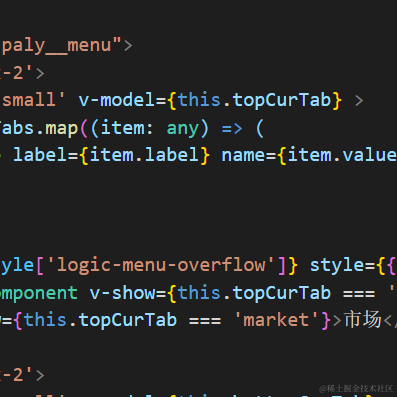
Task: Click the item parameter in the map callback
Action: coord(122,128)
